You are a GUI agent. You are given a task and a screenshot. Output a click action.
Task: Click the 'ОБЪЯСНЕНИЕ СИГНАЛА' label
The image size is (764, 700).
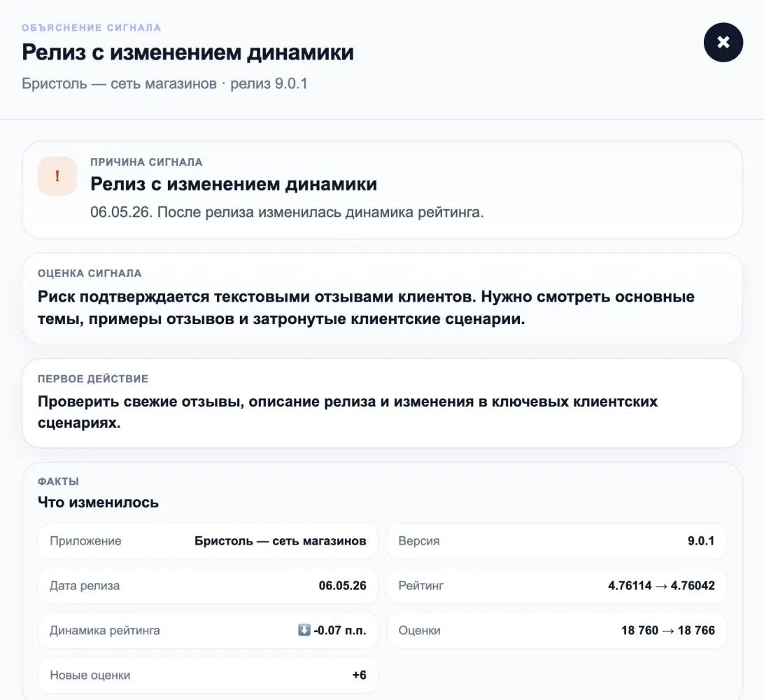pyautogui.click(x=92, y=28)
